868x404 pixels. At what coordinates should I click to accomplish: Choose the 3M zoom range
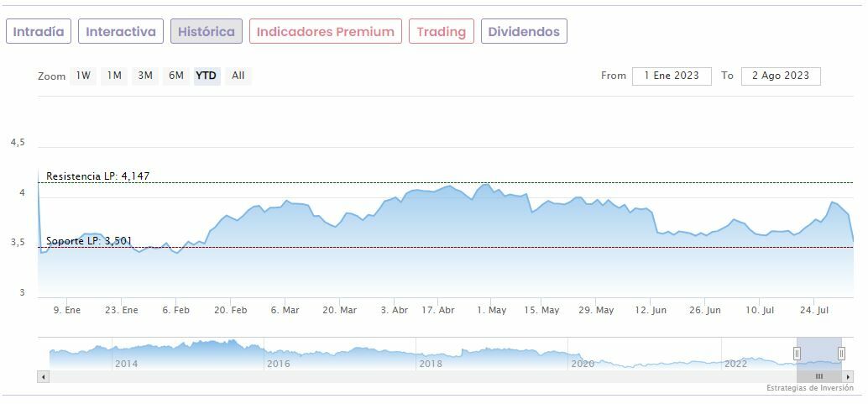point(145,76)
